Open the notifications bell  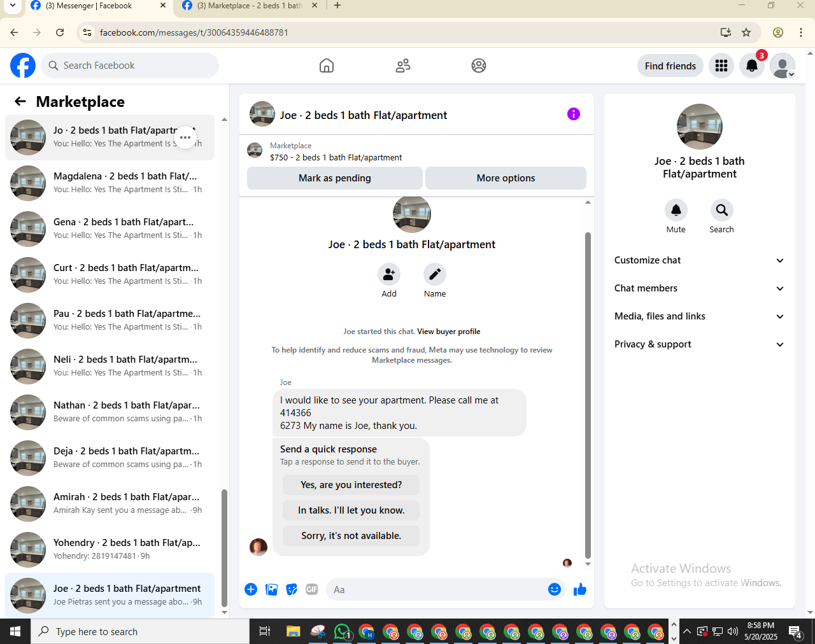point(752,66)
